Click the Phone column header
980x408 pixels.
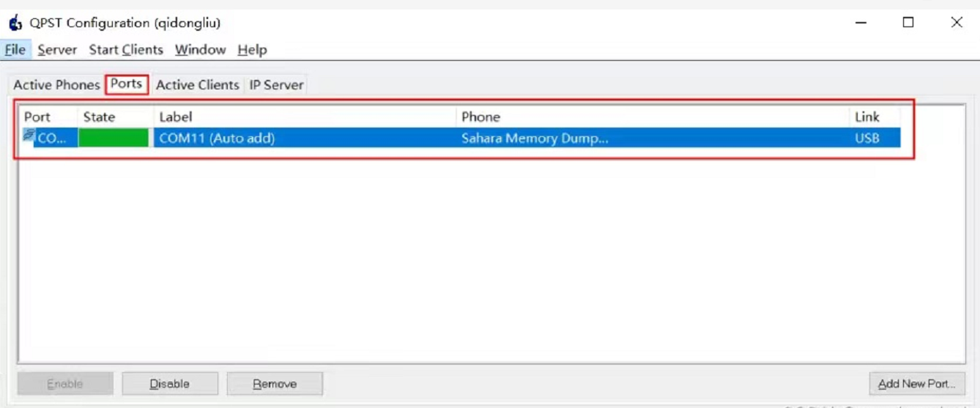click(653, 117)
